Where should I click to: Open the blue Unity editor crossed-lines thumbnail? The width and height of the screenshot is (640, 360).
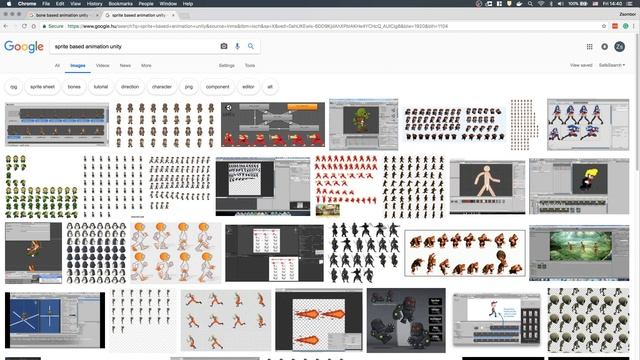[55, 320]
